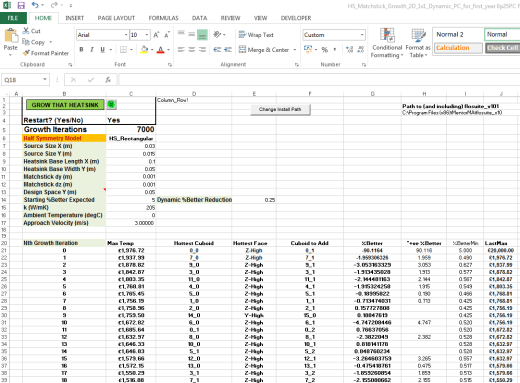Screen dimensions: 520x383
Task: Toggle Bold formatting
Action: click(81, 50)
